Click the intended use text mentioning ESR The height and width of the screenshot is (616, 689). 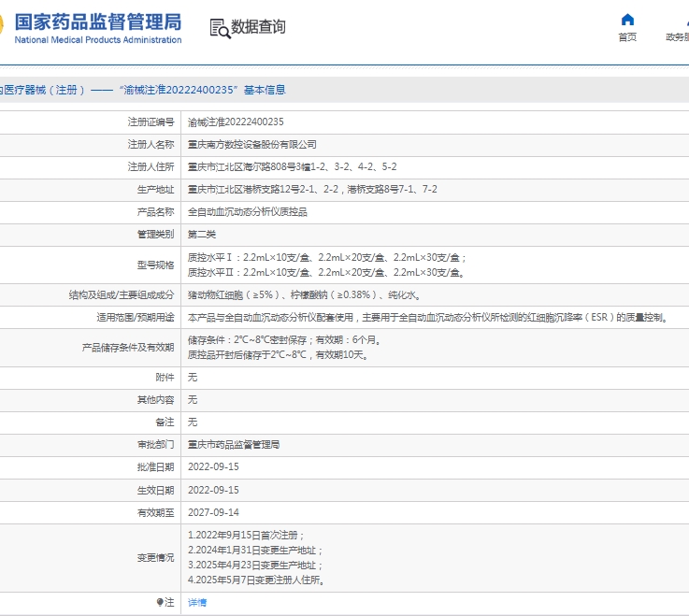(x=428, y=317)
